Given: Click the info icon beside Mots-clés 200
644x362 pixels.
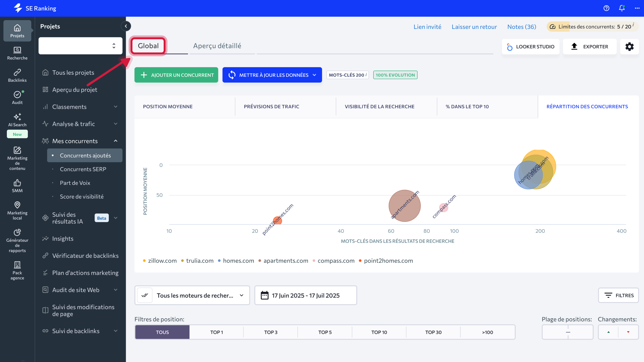Looking at the screenshot, I should pos(366,74).
